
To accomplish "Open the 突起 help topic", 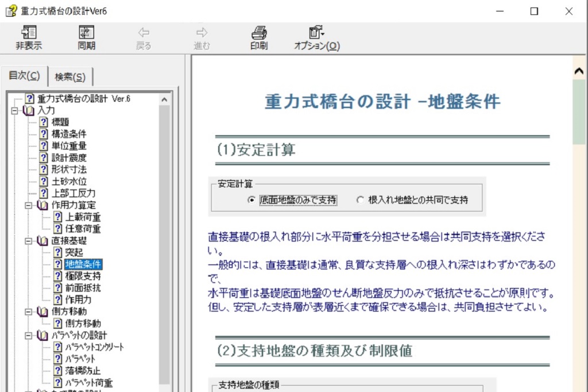I will (74, 252).
